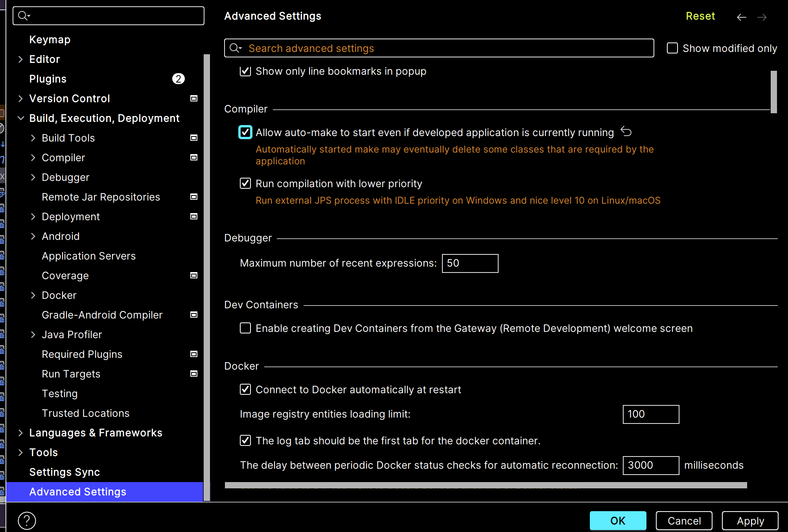
Task: Uncheck Run compilation with lower priority
Action: pos(245,183)
